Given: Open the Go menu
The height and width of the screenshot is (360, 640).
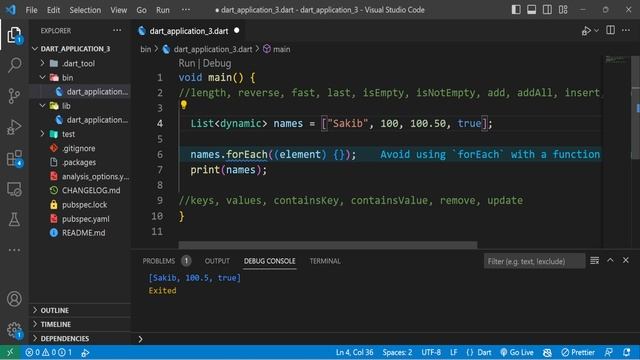Looking at the screenshot, I should point(141,10).
